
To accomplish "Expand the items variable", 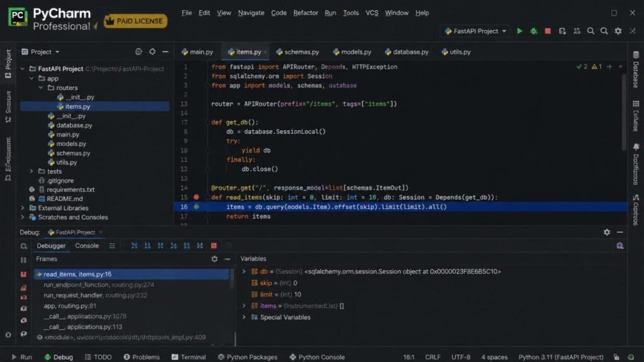I will [x=244, y=306].
